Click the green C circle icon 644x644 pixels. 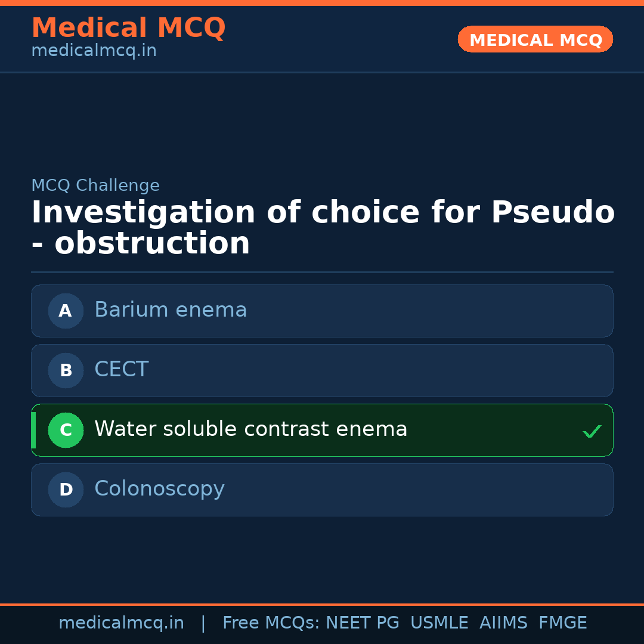tap(66, 430)
